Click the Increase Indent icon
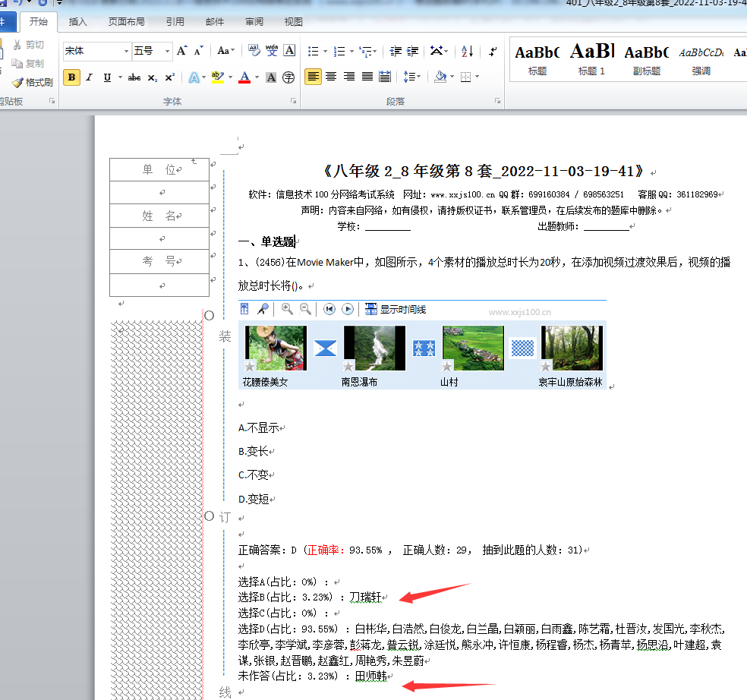The height and width of the screenshot is (700, 747). (412, 51)
